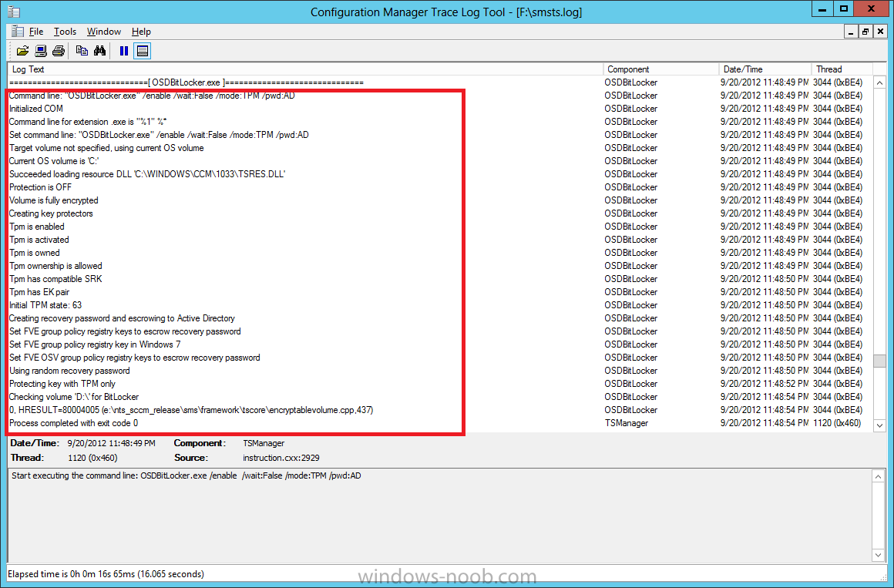894x588 pixels.
Task: Click the Thread column header
Action: pyautogui.click(x=842, y=69)
